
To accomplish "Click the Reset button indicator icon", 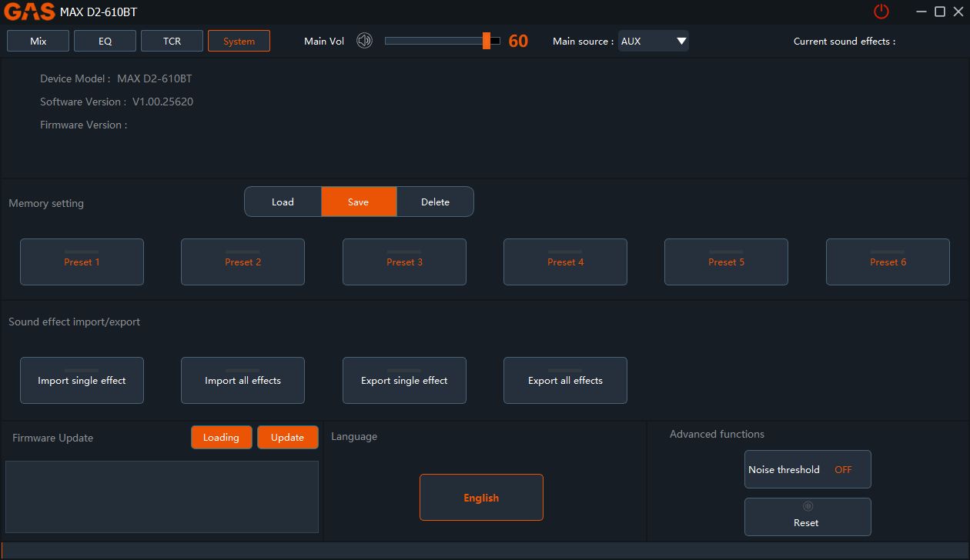I will point(808,506).
